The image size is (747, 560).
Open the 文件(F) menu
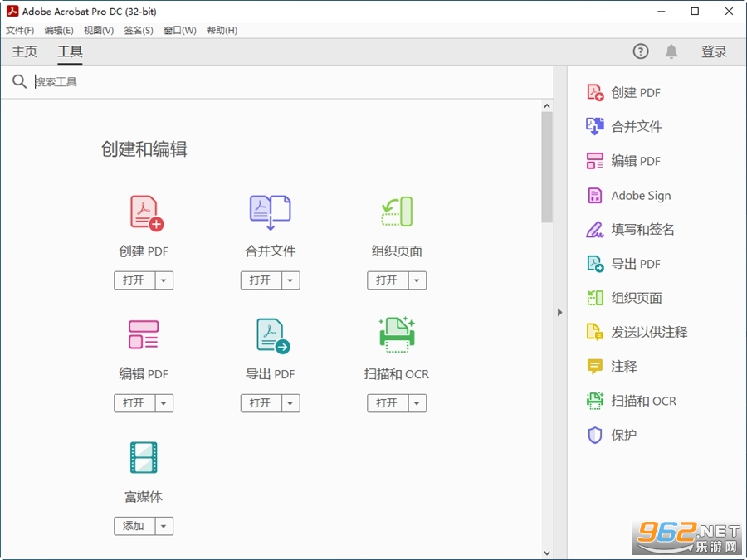pyautogui.click(x=20, y=31)
